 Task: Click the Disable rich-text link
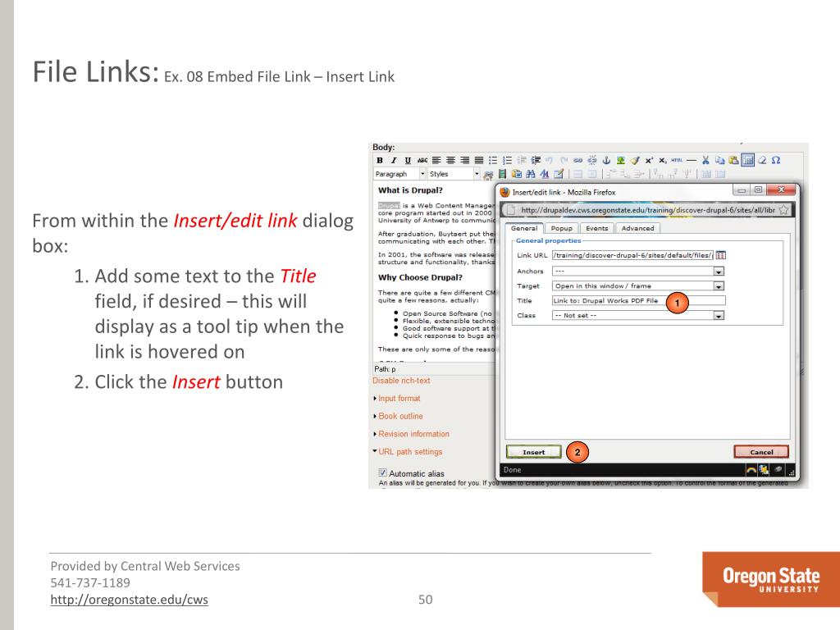401,381
